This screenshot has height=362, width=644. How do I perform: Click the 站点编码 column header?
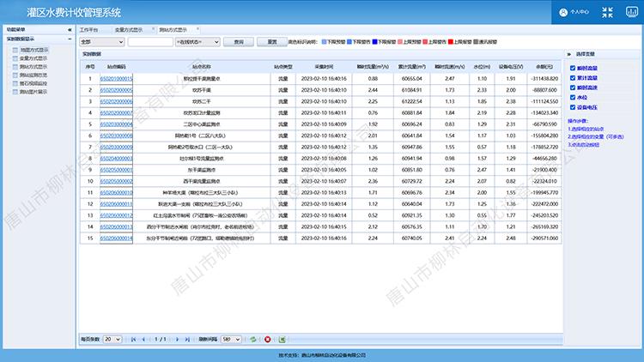[x=116, y=67]
